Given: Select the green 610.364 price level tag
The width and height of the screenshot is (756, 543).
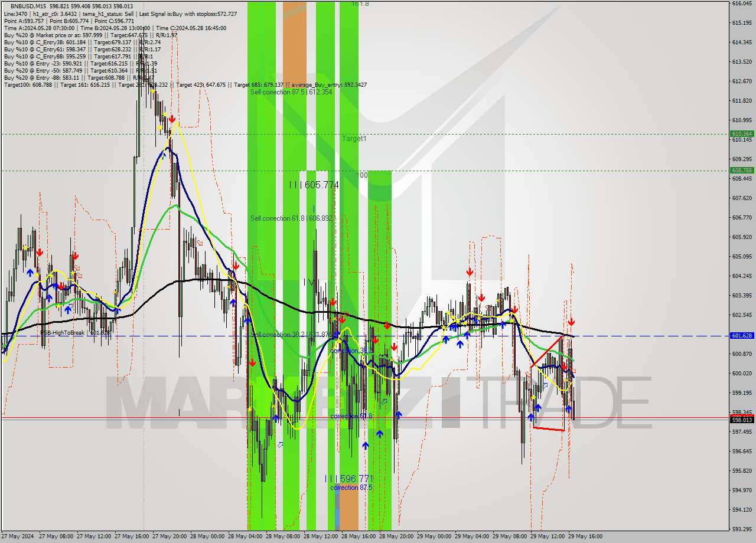Looking at the screenshot, I should tap(742, 134).
